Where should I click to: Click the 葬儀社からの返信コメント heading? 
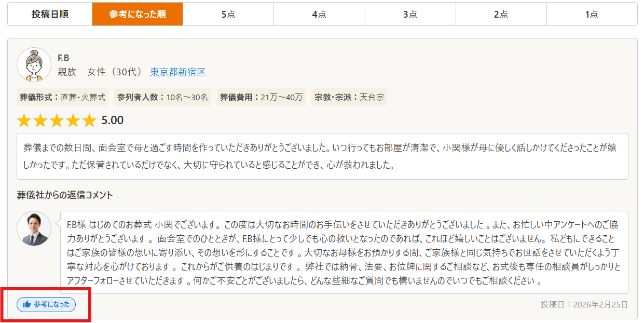click(x=65, y=195)
